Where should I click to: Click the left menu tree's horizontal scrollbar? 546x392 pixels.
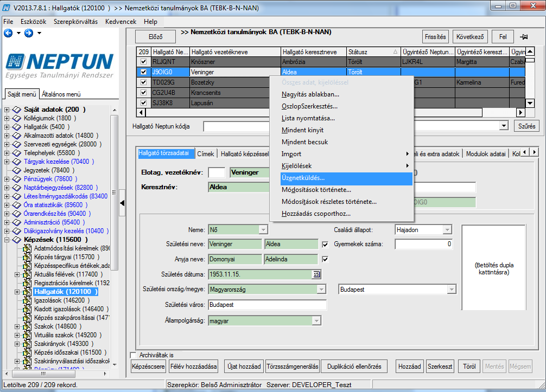pos(56,374)
